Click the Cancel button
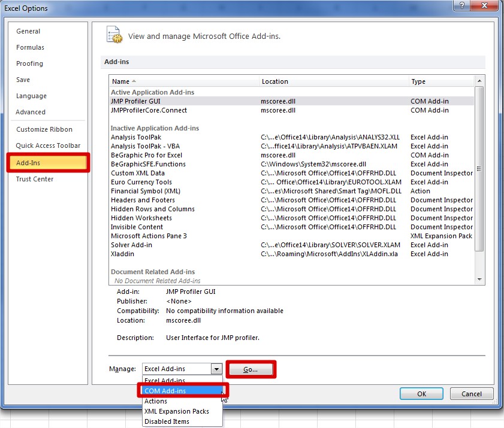 470,394
